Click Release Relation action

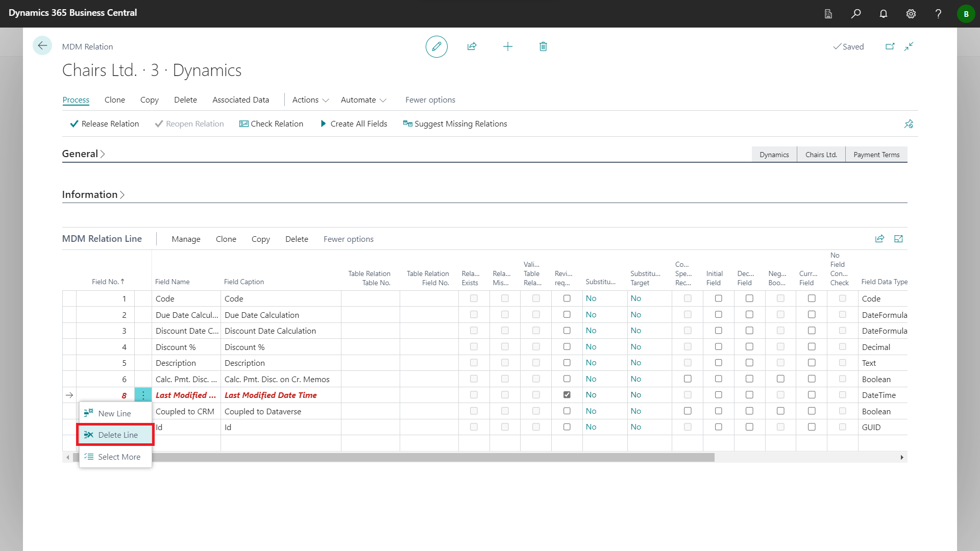click(105, 124)
